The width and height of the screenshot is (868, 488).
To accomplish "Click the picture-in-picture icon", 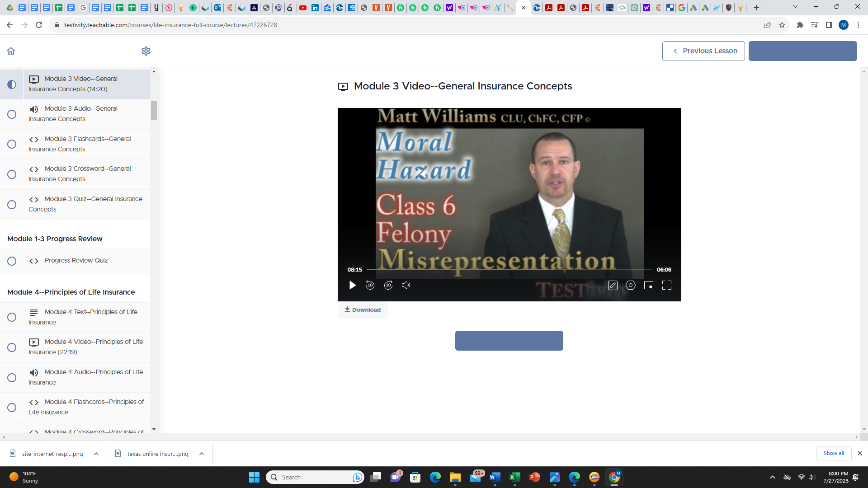I will pos(649,286).
